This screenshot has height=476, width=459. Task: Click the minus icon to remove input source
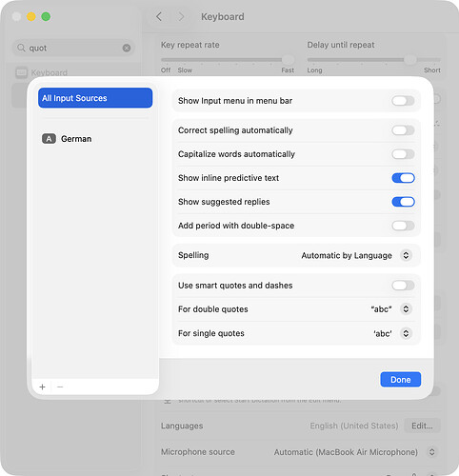point(60,387)
